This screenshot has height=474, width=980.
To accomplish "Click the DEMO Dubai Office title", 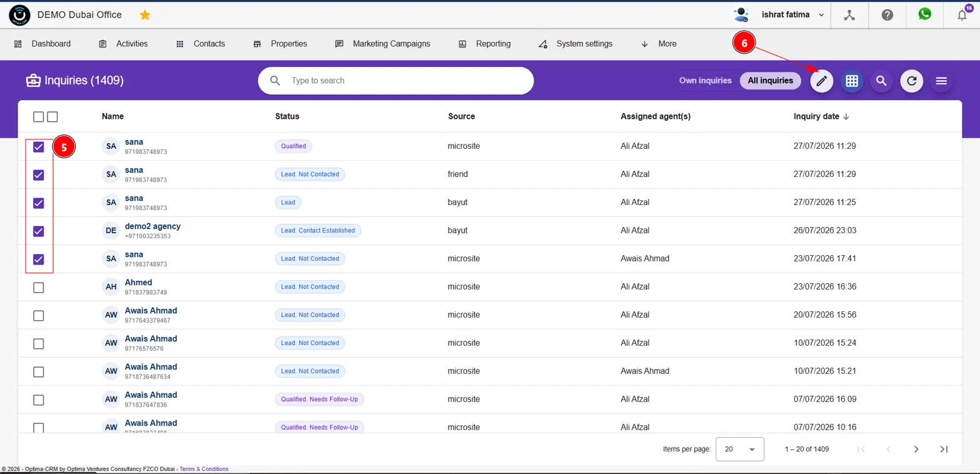I will click(79, 15).
